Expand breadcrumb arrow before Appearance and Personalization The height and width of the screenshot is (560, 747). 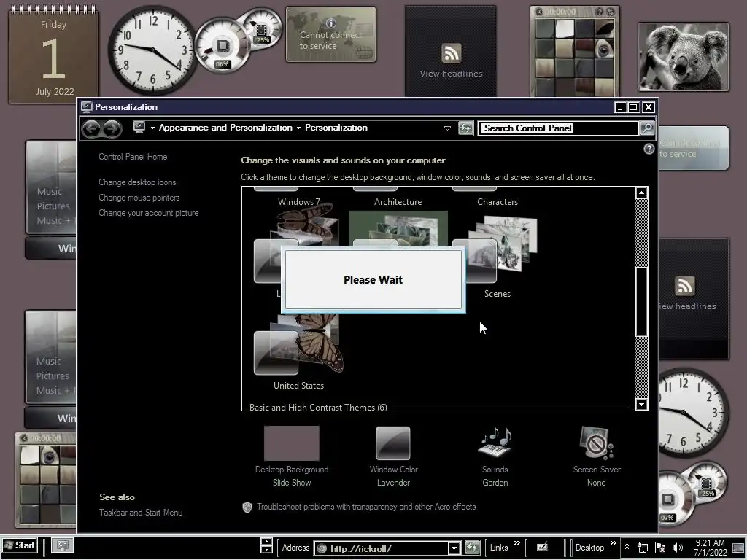152,128
